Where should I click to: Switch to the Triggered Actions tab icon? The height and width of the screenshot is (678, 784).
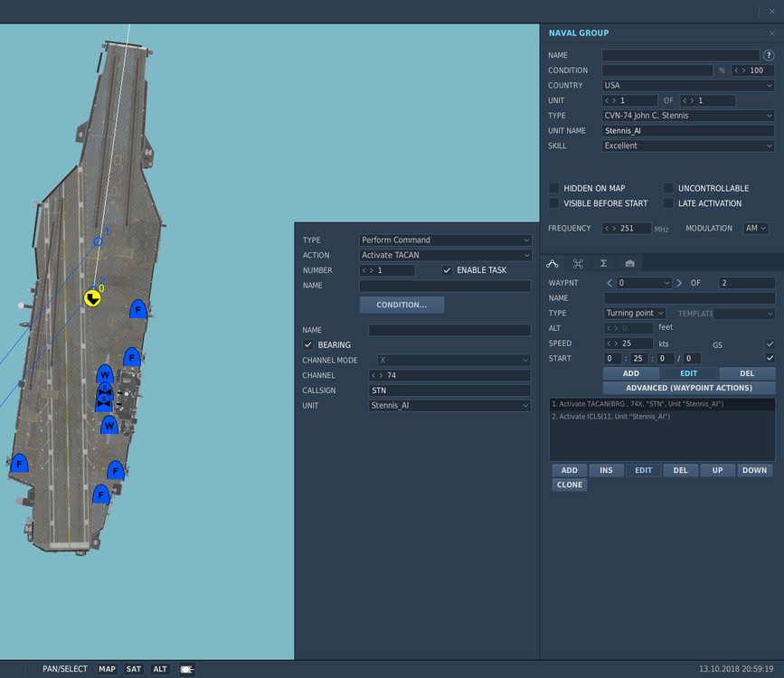click(578, 263)
